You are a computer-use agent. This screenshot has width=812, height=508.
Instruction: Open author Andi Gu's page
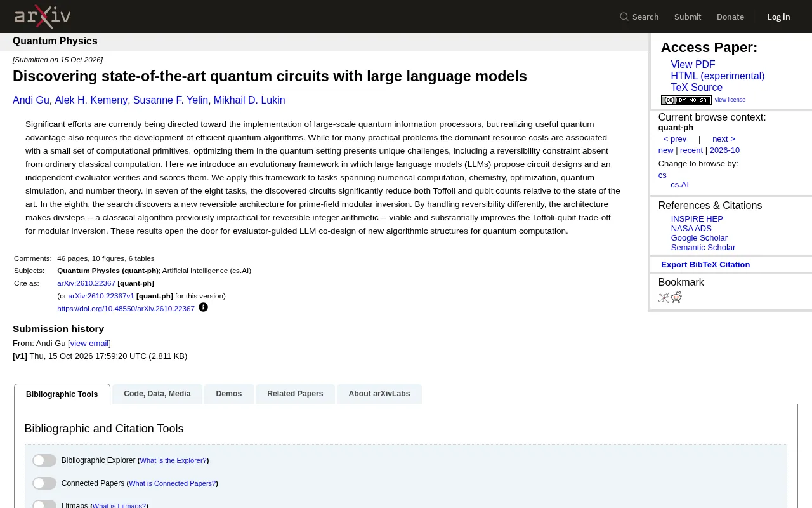[31, 100]
